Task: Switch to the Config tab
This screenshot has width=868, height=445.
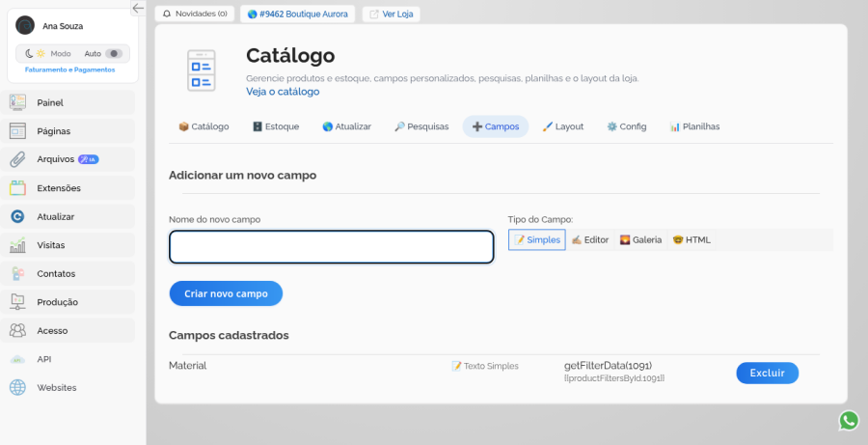Action: (x=627, y=126)
